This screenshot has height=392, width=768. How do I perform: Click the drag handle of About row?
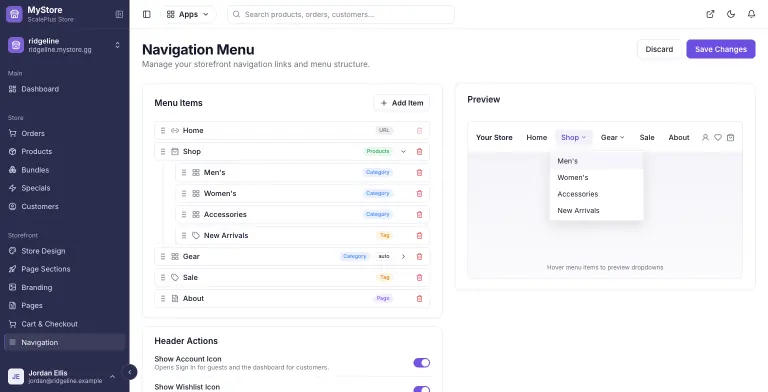(x=163, y=298)
